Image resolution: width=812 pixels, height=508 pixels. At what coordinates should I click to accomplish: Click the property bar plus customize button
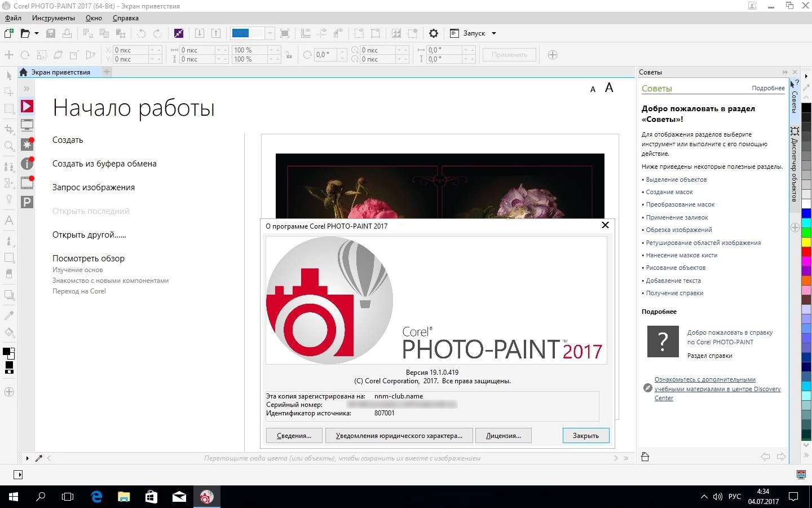(553, 55)
